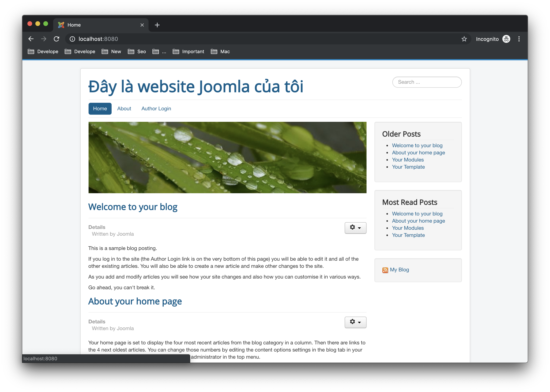The width and height of the screenshot is (550, 392).
Task: Bookmark this page with star icon
Action: (464, 39)
